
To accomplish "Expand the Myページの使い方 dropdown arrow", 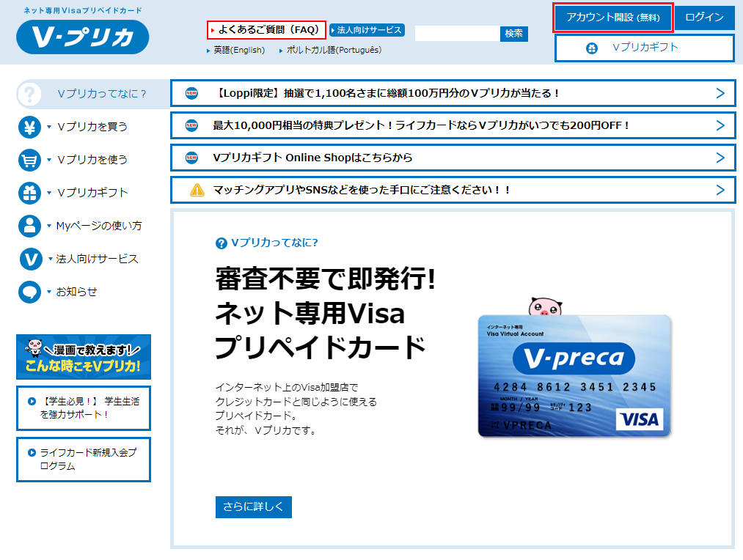I will click(x=49, y=226).
